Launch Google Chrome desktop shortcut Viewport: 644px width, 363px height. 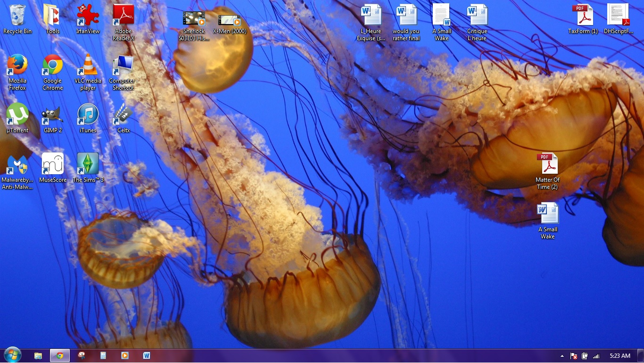click(52, 72)
